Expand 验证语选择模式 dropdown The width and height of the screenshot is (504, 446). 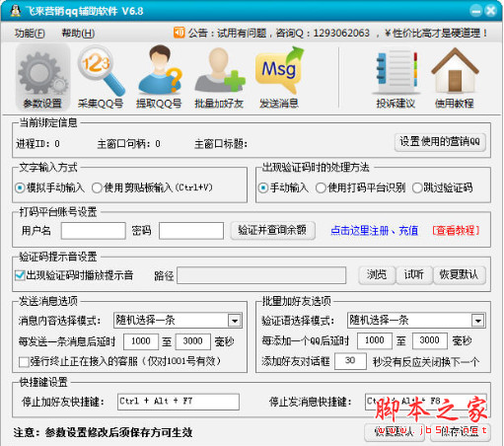478,321
